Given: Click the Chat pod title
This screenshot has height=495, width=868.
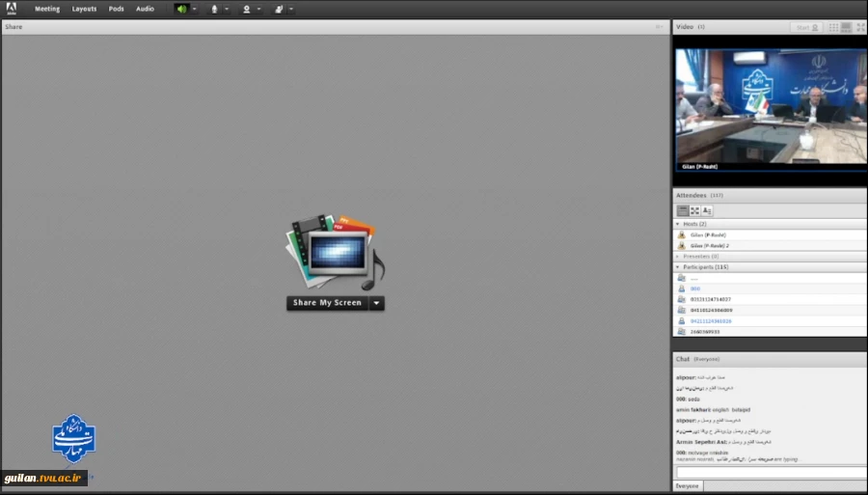Looking at the screenshot, I should coord(683,359).
